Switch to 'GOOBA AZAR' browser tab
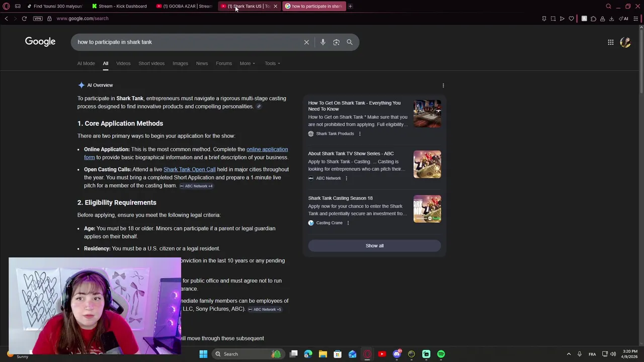The width and height of the screenshot is (644, 362). (x=185, y=6)
